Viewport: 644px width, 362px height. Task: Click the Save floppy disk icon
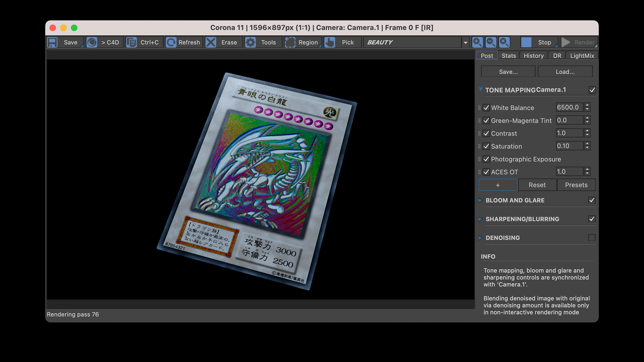[x=52, y=42]
